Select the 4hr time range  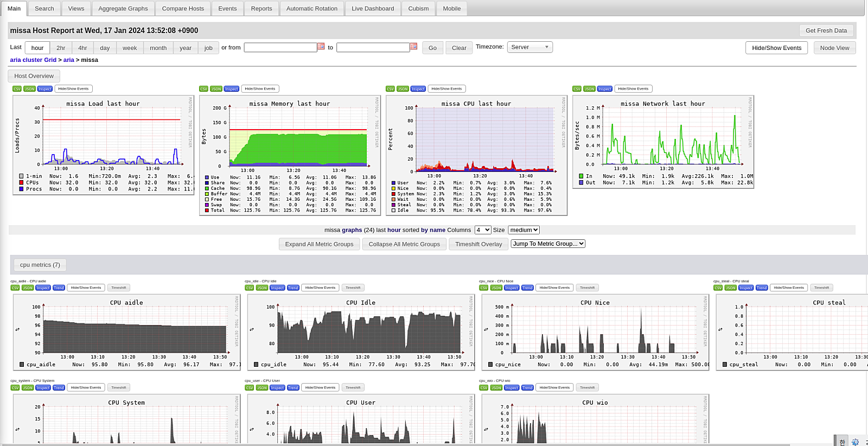coord(82,48)
